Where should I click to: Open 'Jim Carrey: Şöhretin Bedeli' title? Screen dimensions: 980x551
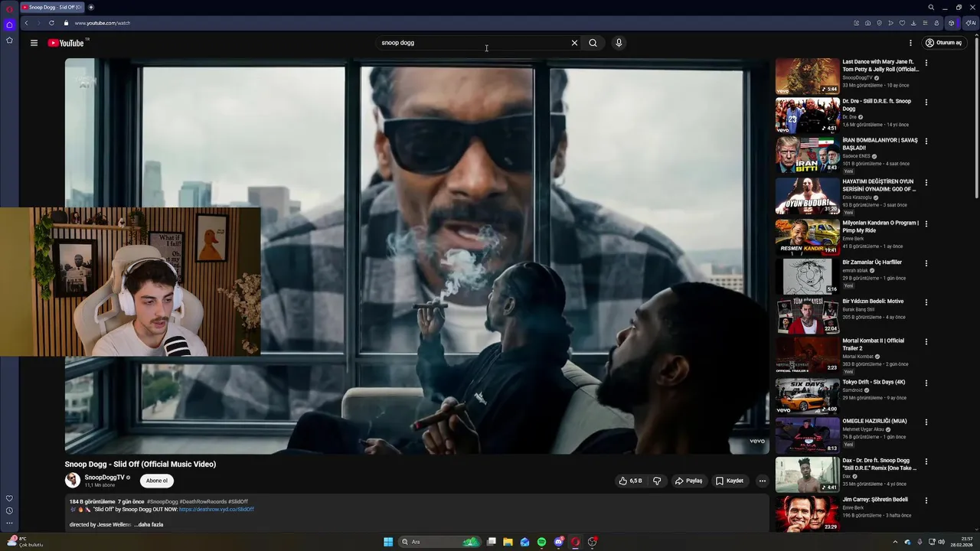875,500
